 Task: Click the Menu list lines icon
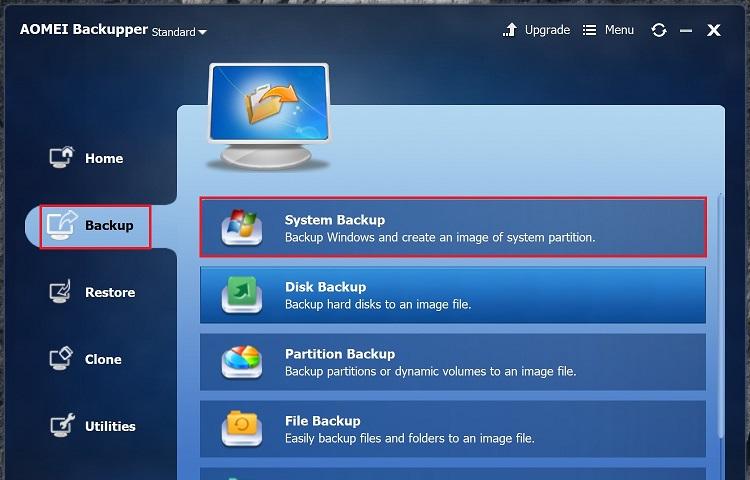tap(589, 31)
